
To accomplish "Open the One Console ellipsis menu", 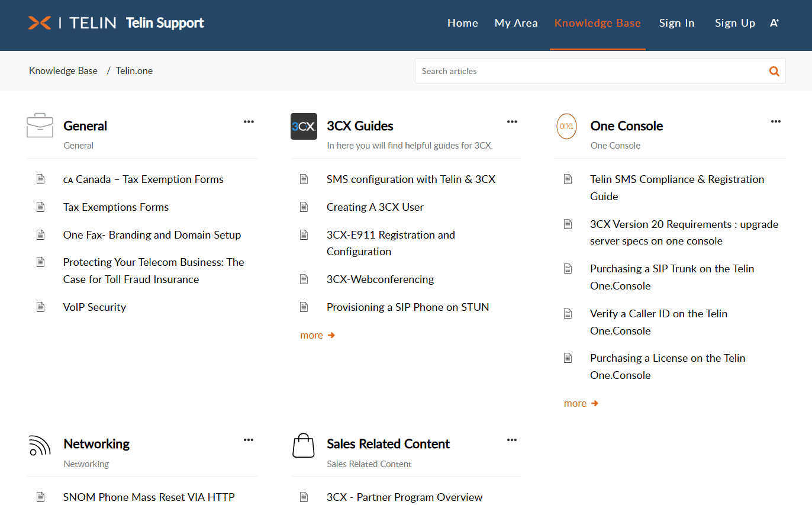I will [775, 122].
